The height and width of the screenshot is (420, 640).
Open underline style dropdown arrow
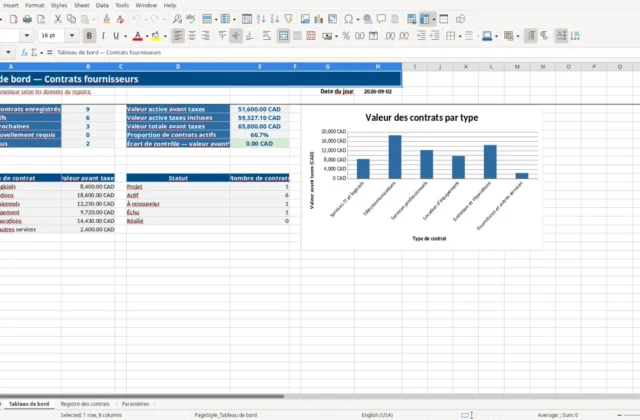[x=125, y=36]
